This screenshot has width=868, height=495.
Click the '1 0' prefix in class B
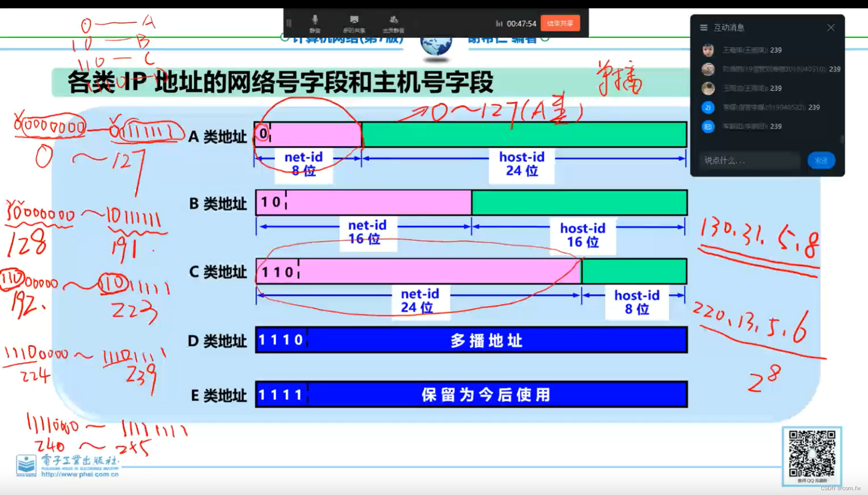[271, 202]
